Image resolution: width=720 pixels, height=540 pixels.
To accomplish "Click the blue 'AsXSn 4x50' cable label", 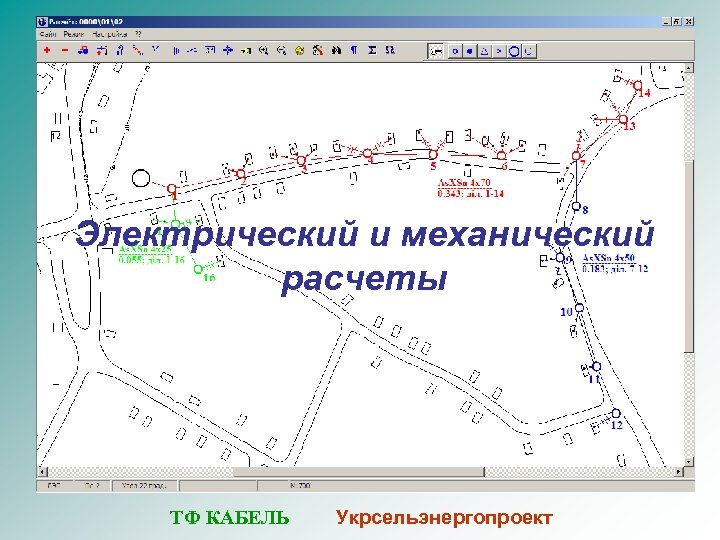I will click(608, 258).
